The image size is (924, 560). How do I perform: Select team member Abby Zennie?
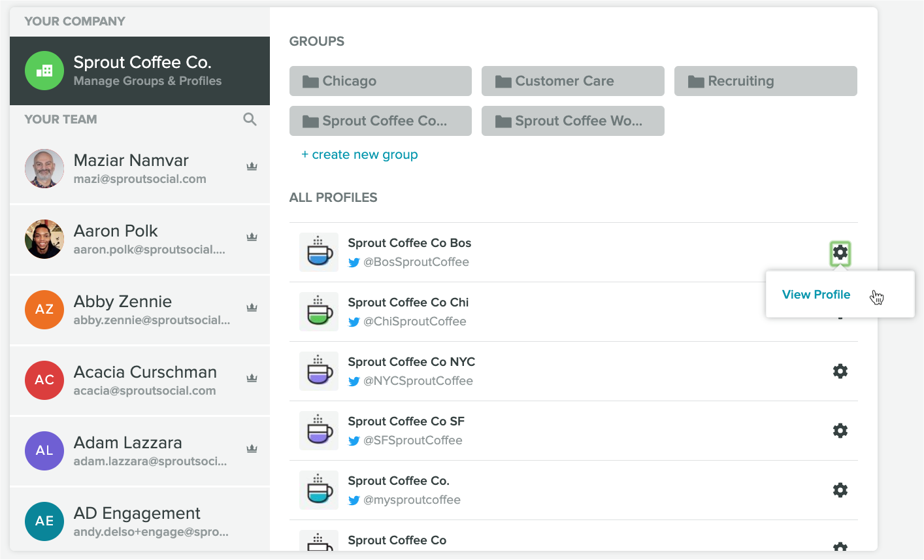tap(140, 310)
